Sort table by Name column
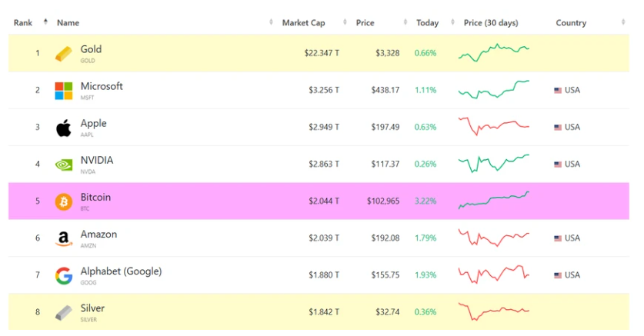644x336 pixels. point(68,23)
